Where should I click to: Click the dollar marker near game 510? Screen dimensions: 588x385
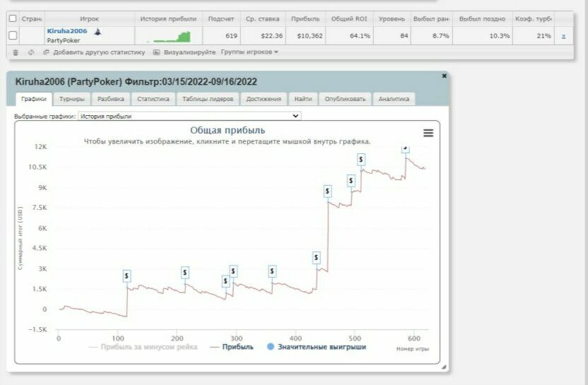click(361, 160)
